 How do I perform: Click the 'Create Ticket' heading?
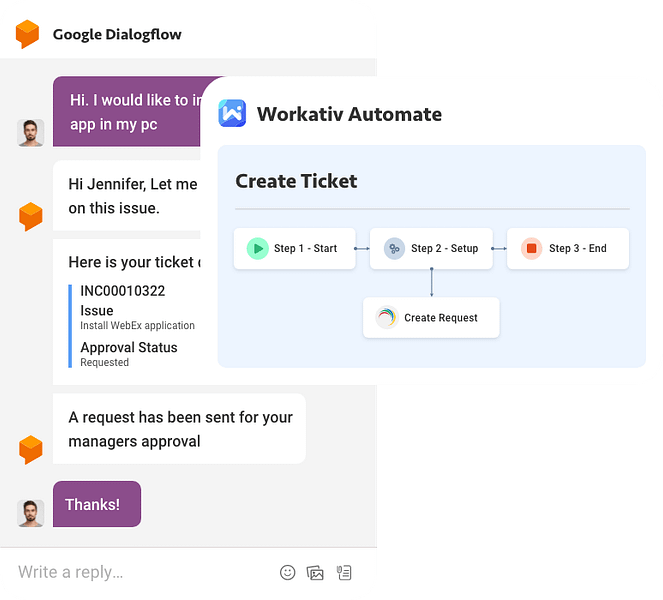tap(296, 181)
